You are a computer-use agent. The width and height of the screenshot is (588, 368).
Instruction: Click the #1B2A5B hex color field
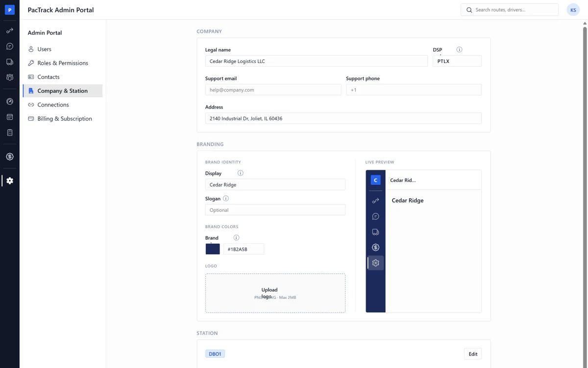click(x=244, y=249)
